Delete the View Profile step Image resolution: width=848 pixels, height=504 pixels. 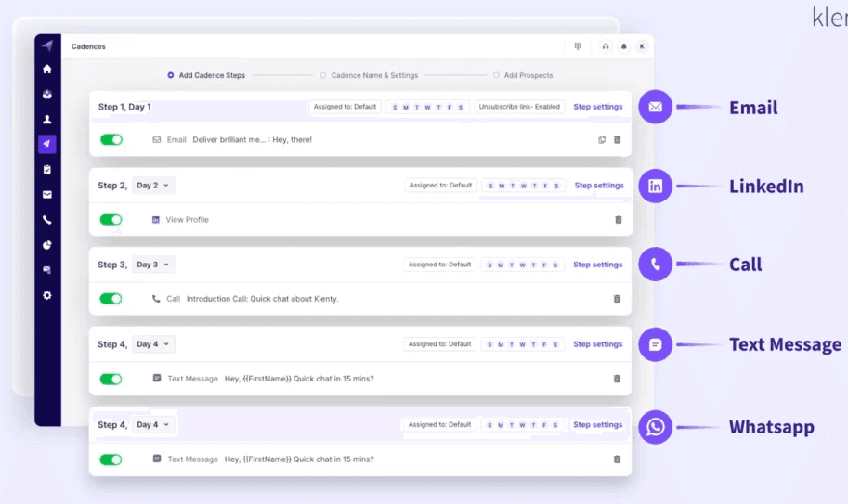coord(619,219)
